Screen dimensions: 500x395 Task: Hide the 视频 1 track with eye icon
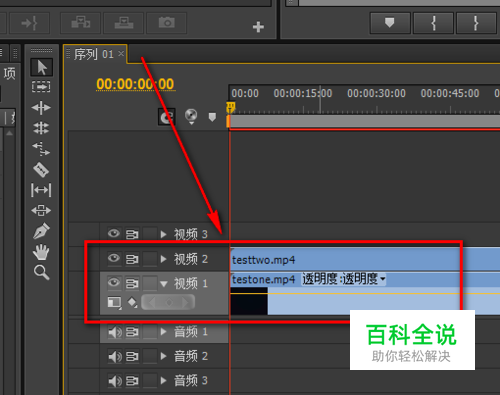point(114,283)
